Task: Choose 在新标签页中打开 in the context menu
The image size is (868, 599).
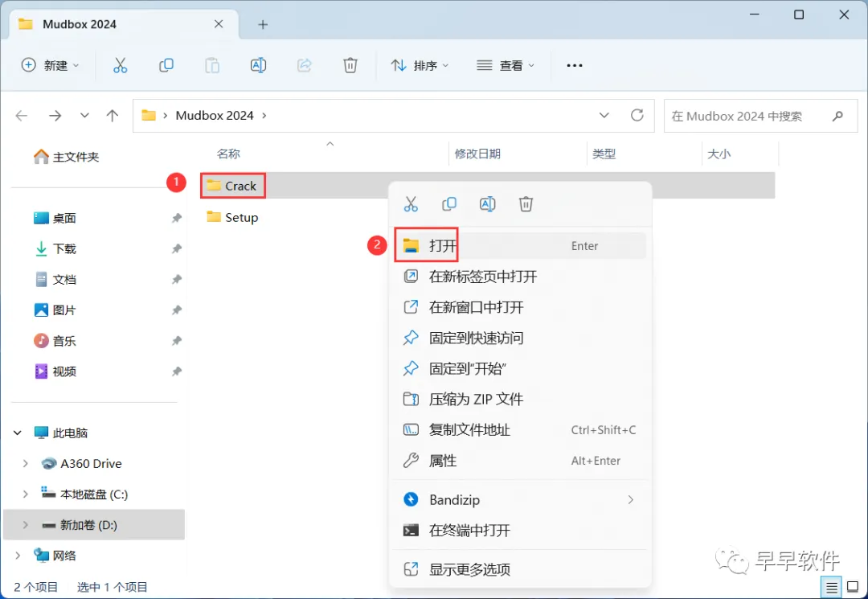Action: click(x=520, y=277)
